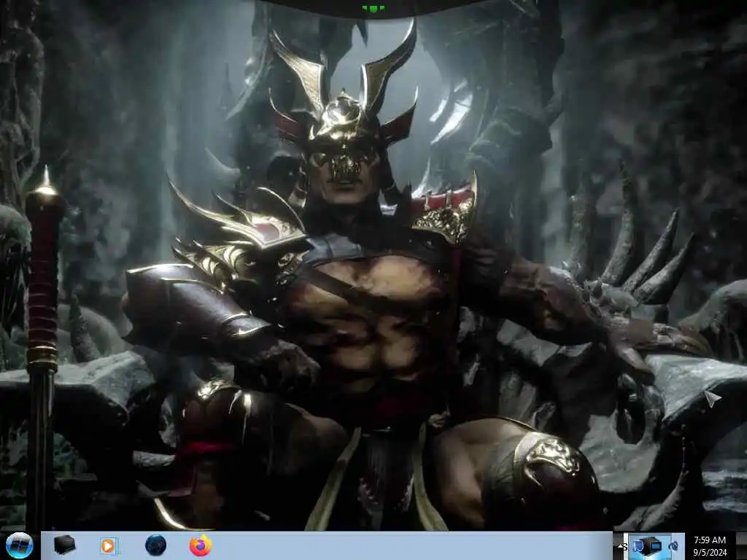Open the clock showing 7:59 AM

click(x=710, y=545)
